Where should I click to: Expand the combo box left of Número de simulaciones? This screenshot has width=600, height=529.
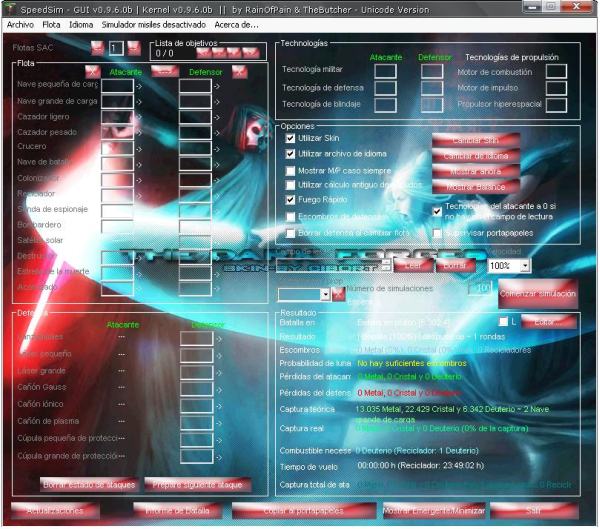pyautogui.click(x=325, y=294)
